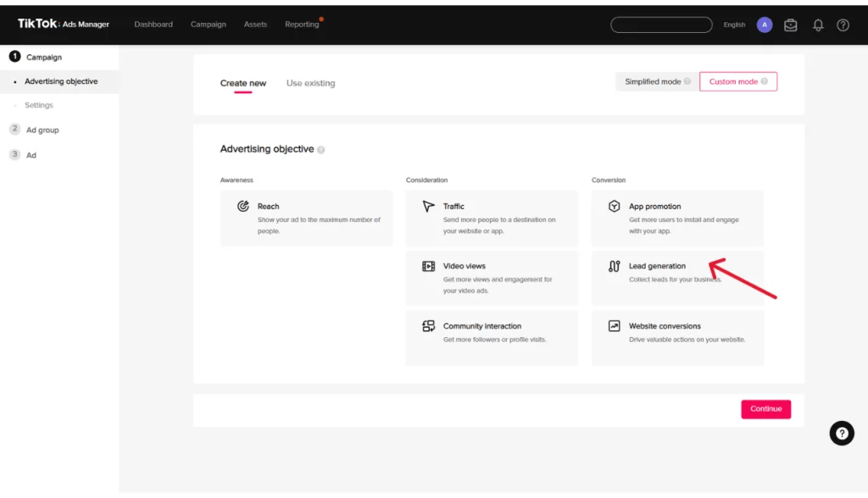Screen dimensions: 868x498
Task: Choose the Community interaction objective card
Action: pos(492,338)
